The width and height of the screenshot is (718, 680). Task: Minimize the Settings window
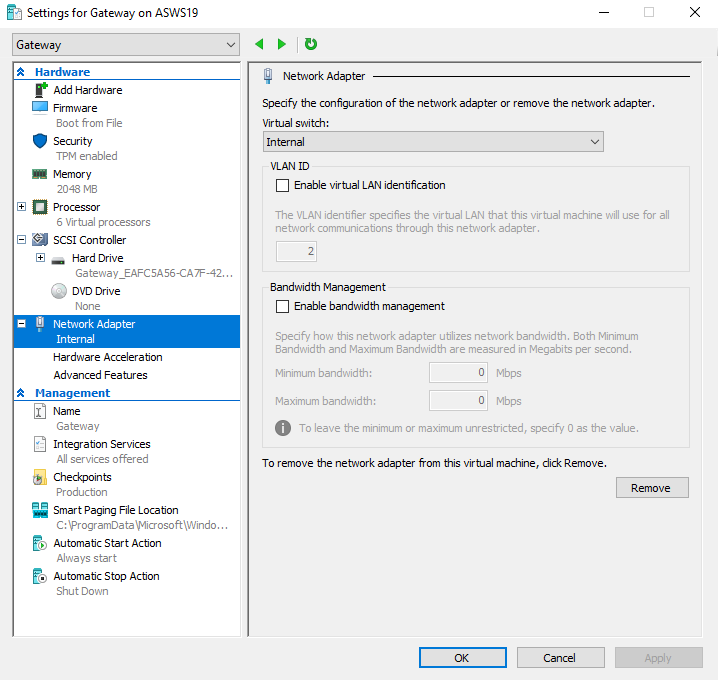point(604,12)
